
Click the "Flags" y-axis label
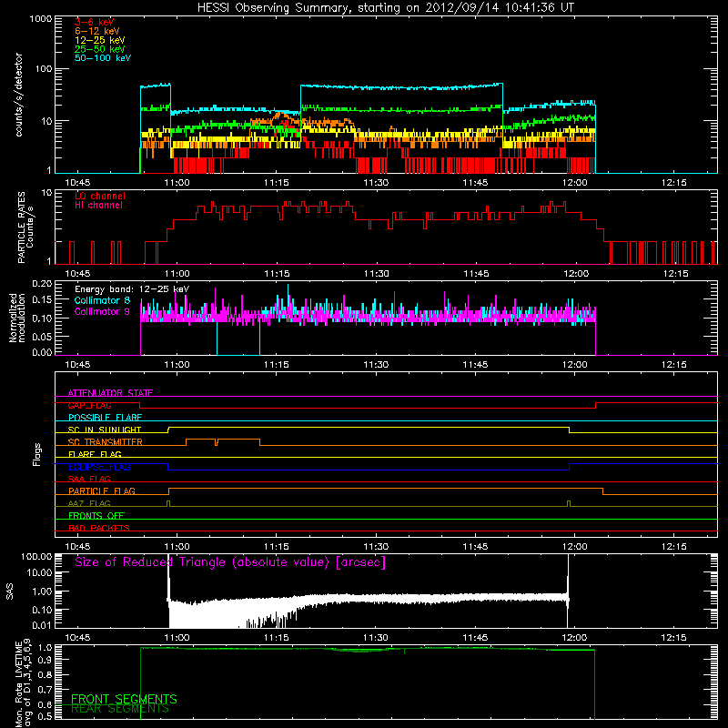[x=37, y=455]
